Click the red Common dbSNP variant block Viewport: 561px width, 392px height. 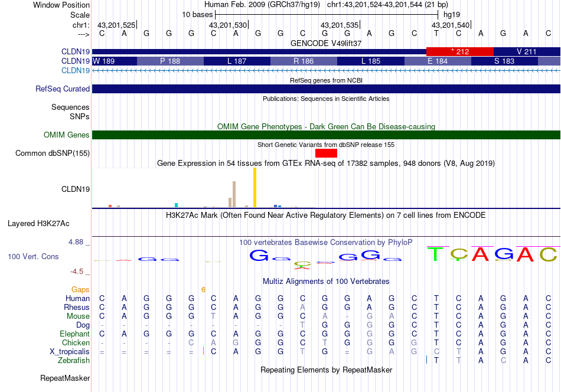pyautogui.click(x=326, y=153)
